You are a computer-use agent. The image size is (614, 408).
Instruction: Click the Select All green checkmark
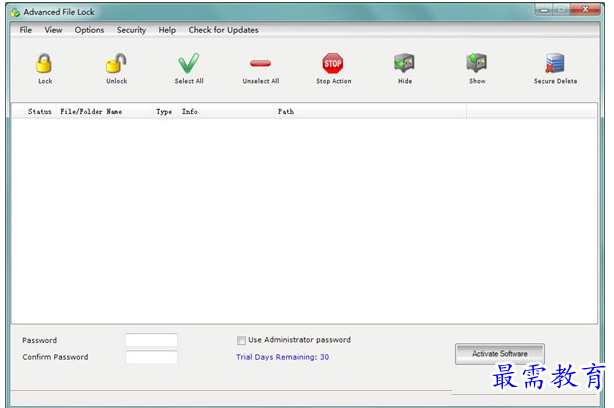click(x=189, y=63)
